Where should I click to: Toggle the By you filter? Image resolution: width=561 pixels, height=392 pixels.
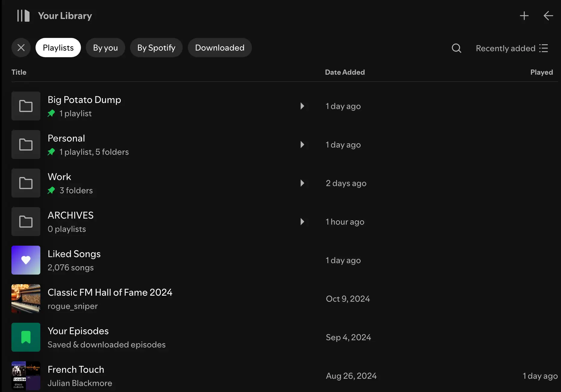click(105, 48)
